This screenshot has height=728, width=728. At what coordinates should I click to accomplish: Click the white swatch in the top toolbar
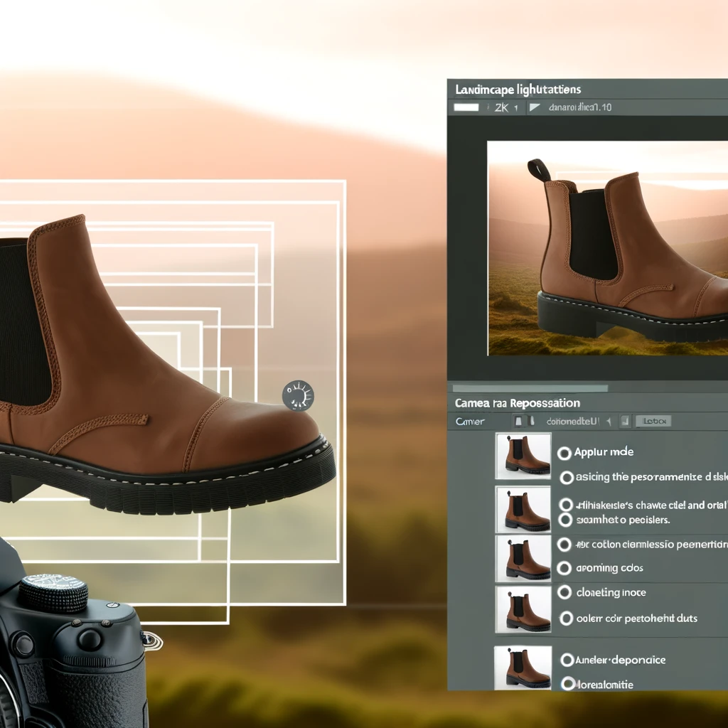[x=466, y=107]
